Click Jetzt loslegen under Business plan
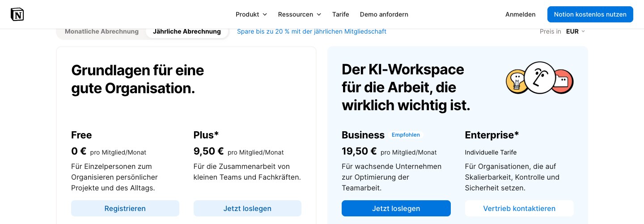 click(x=396, y=208)
